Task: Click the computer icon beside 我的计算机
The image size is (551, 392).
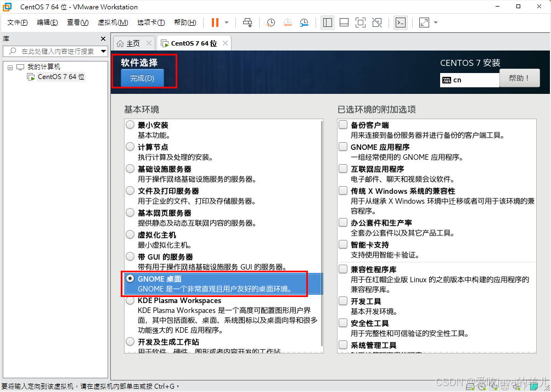Action: coord(20,67)
